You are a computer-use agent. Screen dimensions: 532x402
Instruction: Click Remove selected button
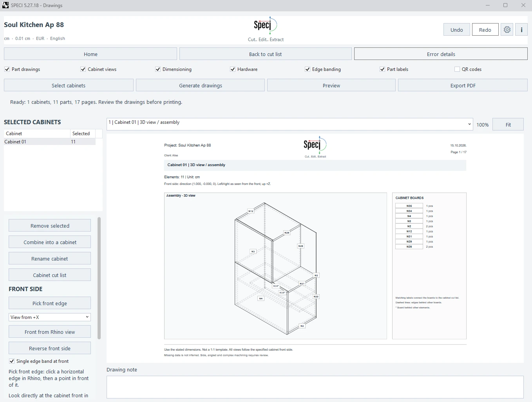[x=50, y=226]
